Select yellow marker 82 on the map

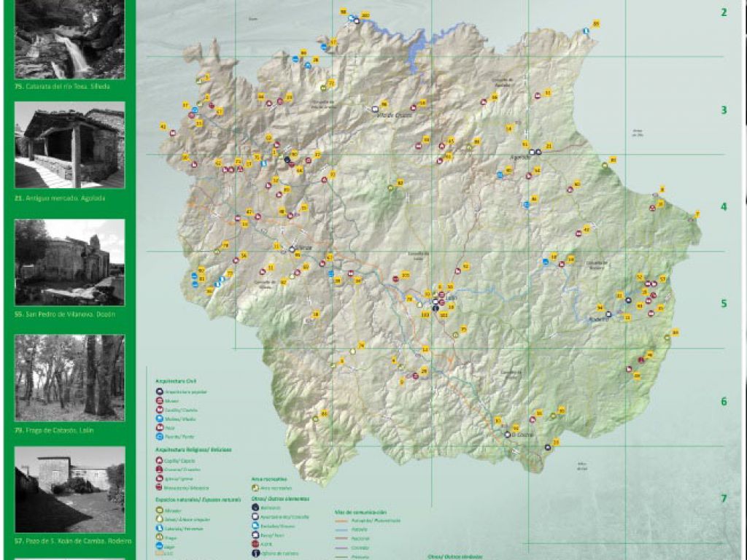pos(400,182)
